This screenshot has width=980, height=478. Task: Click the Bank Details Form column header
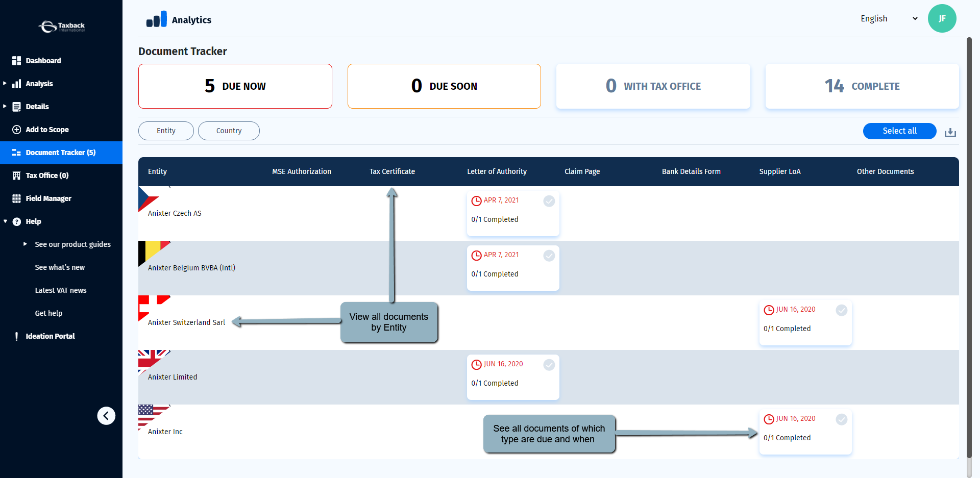pyautogui.click(x=691, y=171)
